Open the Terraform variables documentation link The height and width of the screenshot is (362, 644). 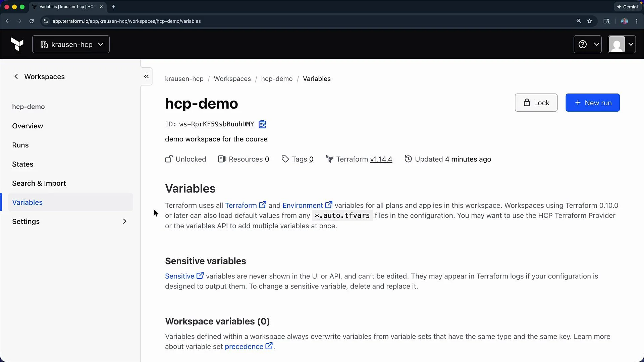(x=246, y=205)
